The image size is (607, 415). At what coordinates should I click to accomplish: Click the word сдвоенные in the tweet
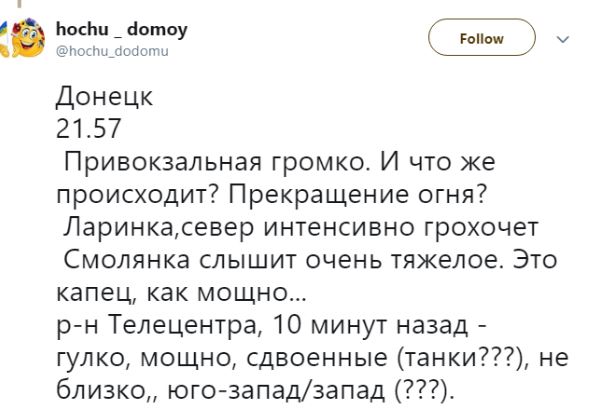pyautogui.click(x=317, y=358)
